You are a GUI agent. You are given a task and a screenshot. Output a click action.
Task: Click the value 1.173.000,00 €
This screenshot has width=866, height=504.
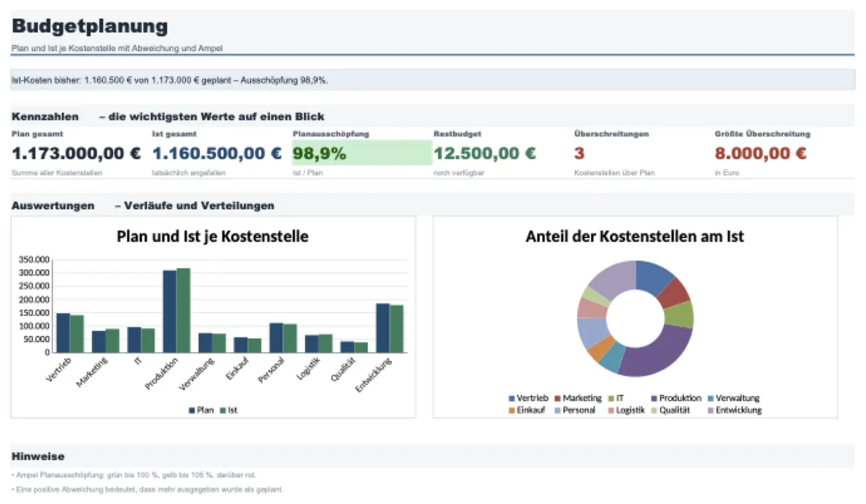[x=76, y=153]
